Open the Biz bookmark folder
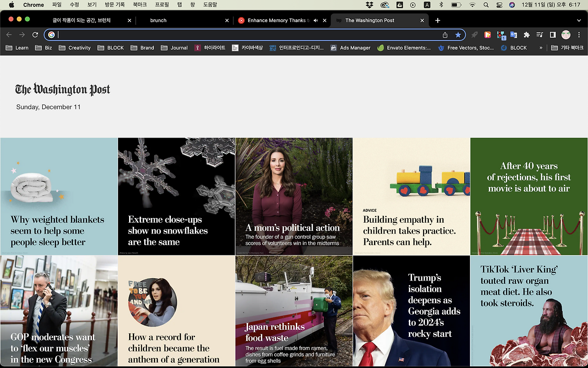Viewport: 588px width, 368px height. click(x=43, y=48)
